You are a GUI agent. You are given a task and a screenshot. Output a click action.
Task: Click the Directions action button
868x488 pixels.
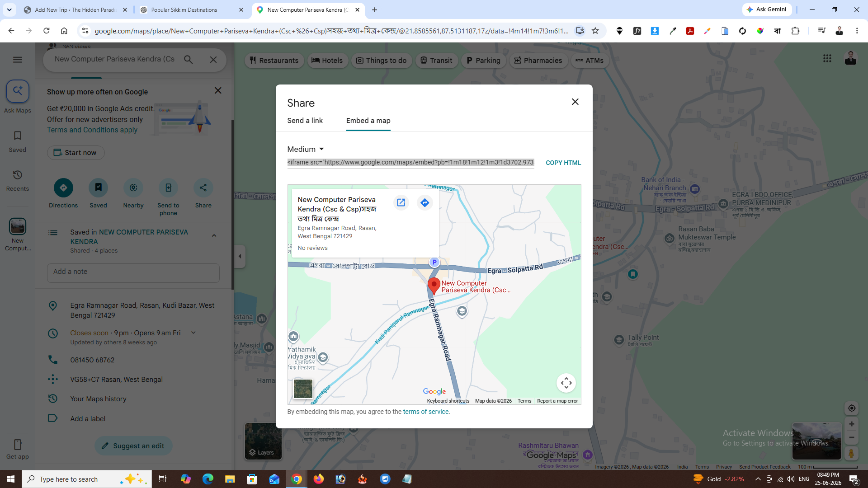[63, 193]
